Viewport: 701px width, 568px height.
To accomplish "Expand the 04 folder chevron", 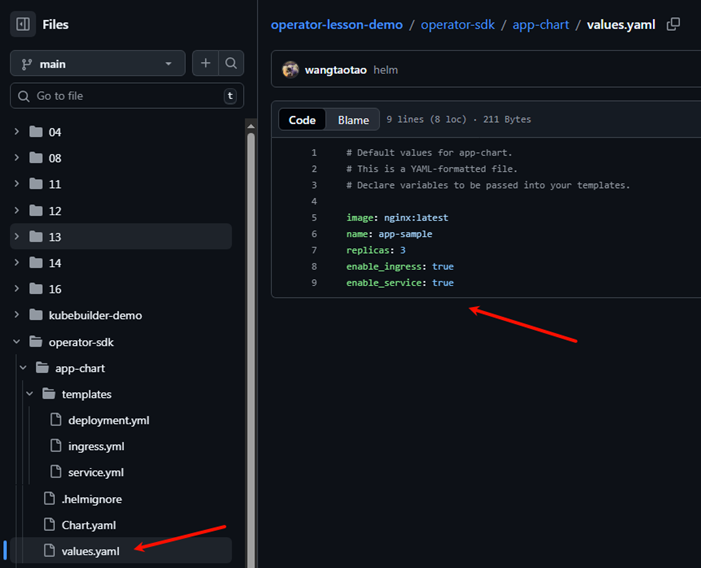I will click(16, 132).
